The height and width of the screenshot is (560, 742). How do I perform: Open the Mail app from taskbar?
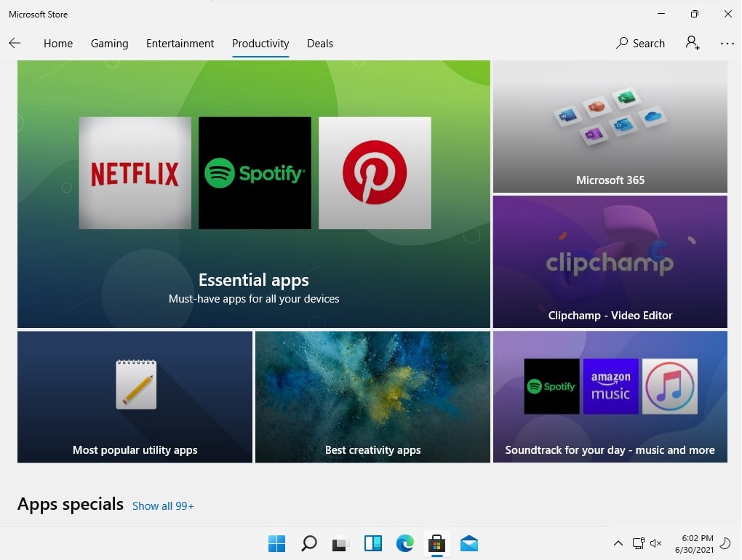point(469,543)
